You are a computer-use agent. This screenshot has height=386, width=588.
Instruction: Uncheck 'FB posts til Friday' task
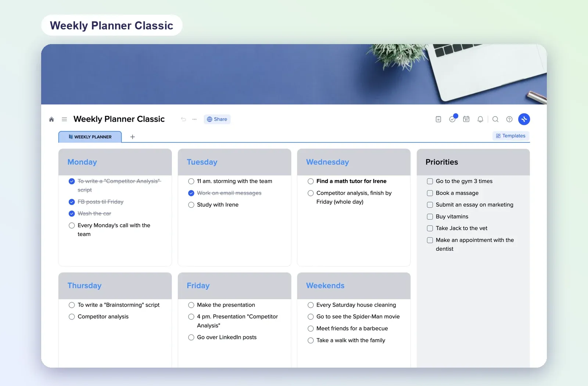[72, 202]
